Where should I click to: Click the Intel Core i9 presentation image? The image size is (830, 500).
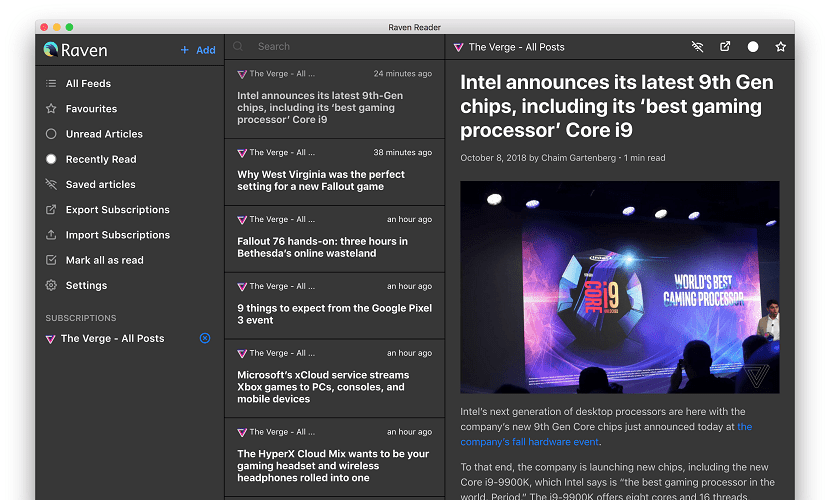click(619, 287)
